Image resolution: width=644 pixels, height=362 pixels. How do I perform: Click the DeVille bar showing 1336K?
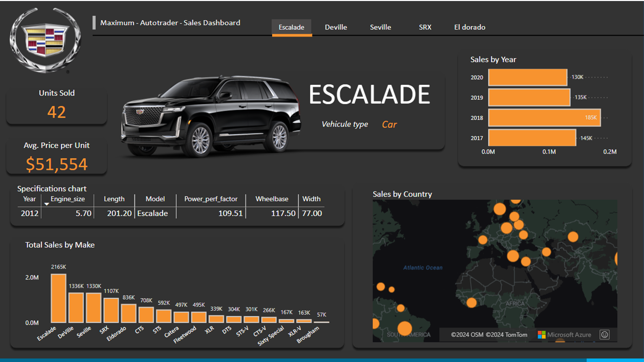point(76,308)
